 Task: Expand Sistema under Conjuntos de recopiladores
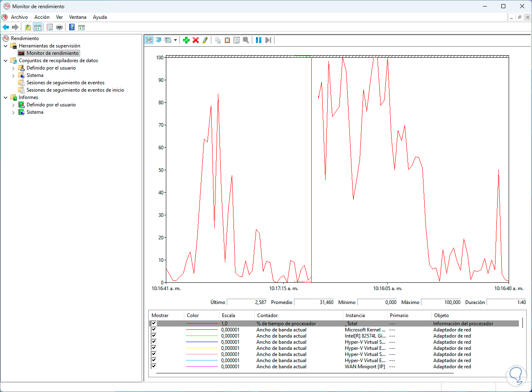pos(14,76)
